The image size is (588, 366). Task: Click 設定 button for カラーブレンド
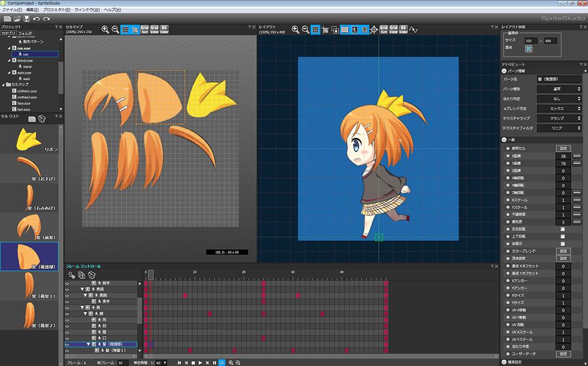pyautogui.click(x=563, y=251)
